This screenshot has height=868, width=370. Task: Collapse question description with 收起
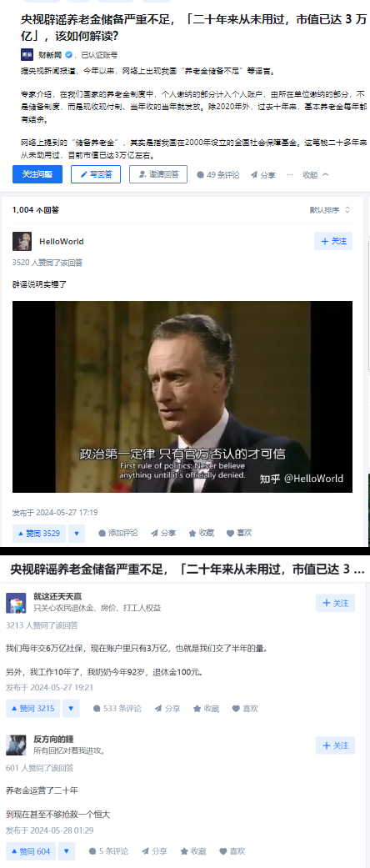(x=316, y=175)
